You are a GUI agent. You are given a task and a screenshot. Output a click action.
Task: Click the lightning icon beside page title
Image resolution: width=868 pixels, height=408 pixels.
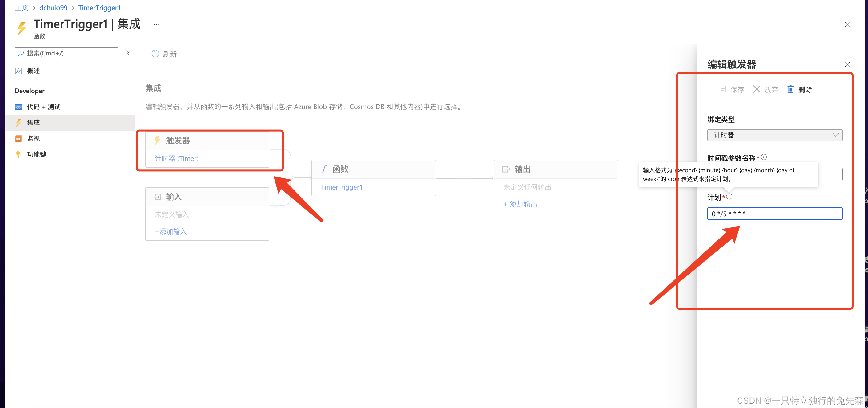(x=22, y=28)
